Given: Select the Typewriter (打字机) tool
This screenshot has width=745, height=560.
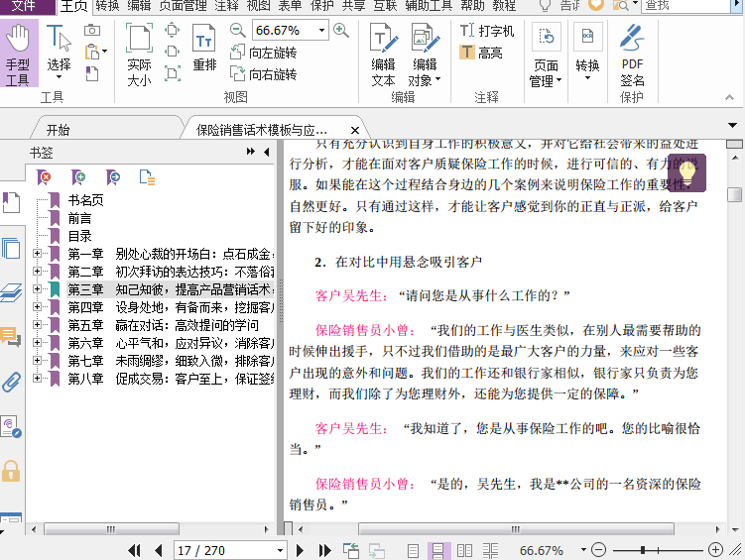Looking at the screenshot, I should (487, 31).
